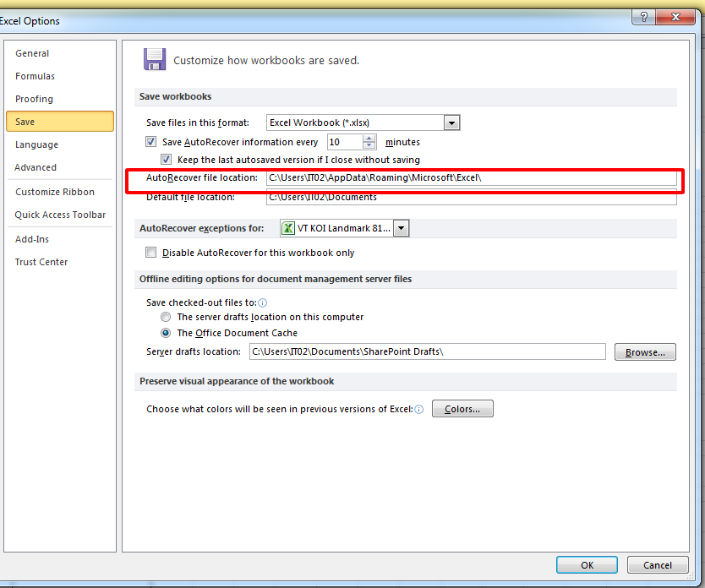The image size is (705, 588).
Task: Go to Quick Access Toolbar settings
Action: tap(60, 215)
